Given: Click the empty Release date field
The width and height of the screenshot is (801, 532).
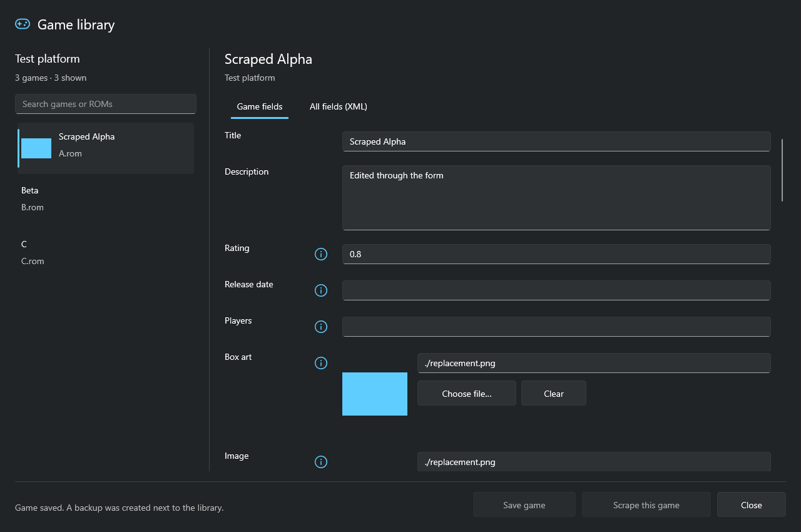Looking at the screenshot, I should 556,290.
